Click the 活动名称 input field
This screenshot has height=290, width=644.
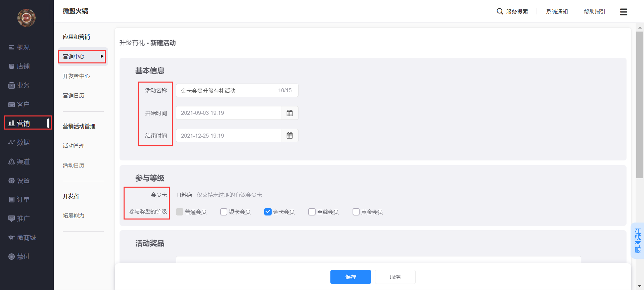pos(237,91)
